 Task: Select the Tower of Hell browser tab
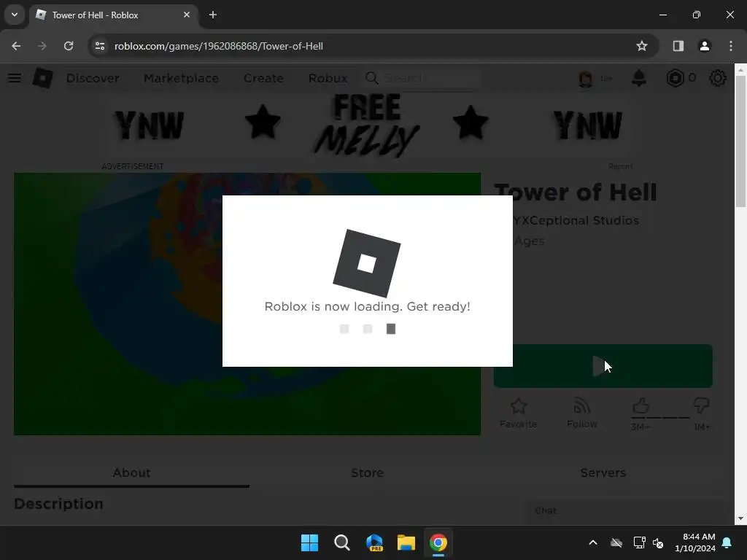click(113, 15)
